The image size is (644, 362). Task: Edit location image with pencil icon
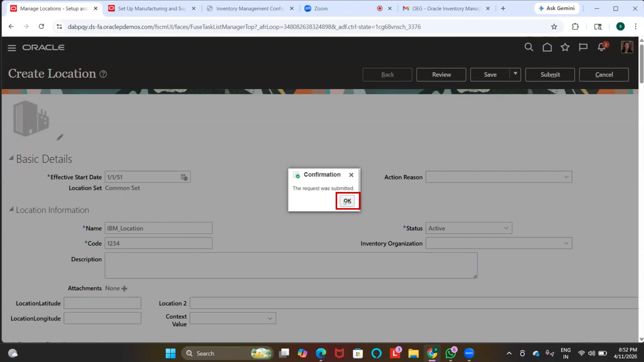point(60,137)
